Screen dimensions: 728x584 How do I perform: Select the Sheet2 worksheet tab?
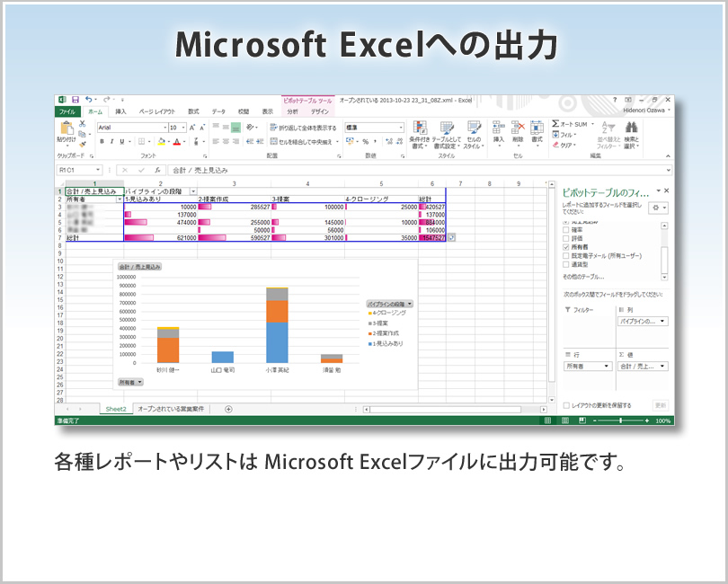[x=116, y=409]
